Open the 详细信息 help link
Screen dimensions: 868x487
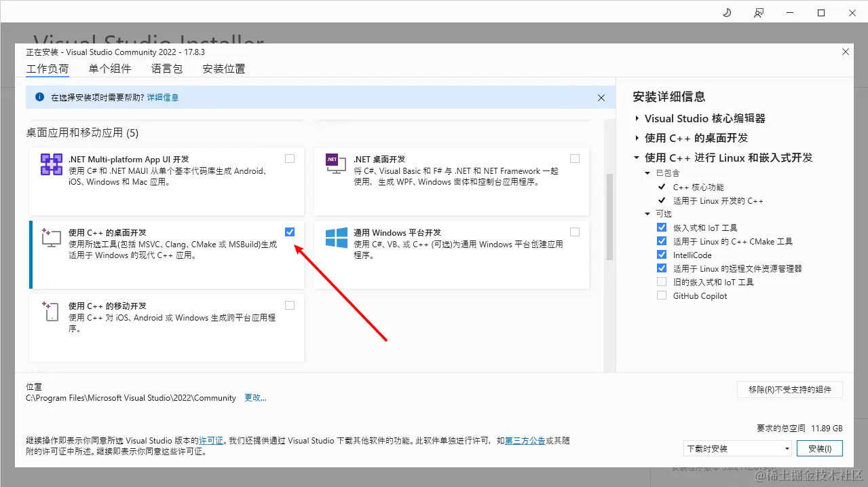click(163, 98)
